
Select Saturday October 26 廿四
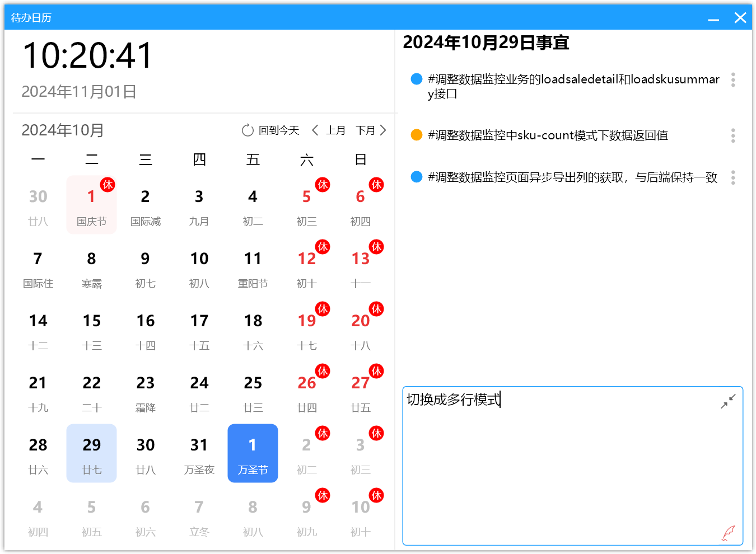point(307,391)
